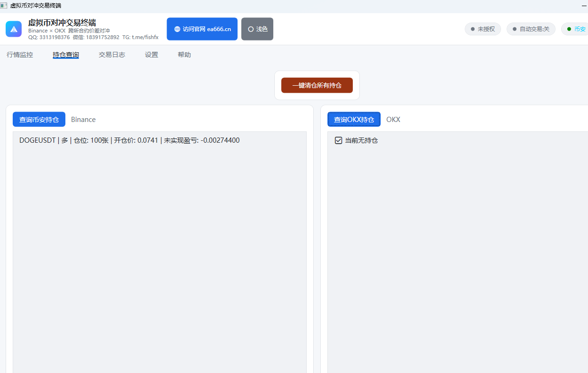Click the app logo icon in header
The height and width of the screenshot is (373, 588).
(14, 29)
